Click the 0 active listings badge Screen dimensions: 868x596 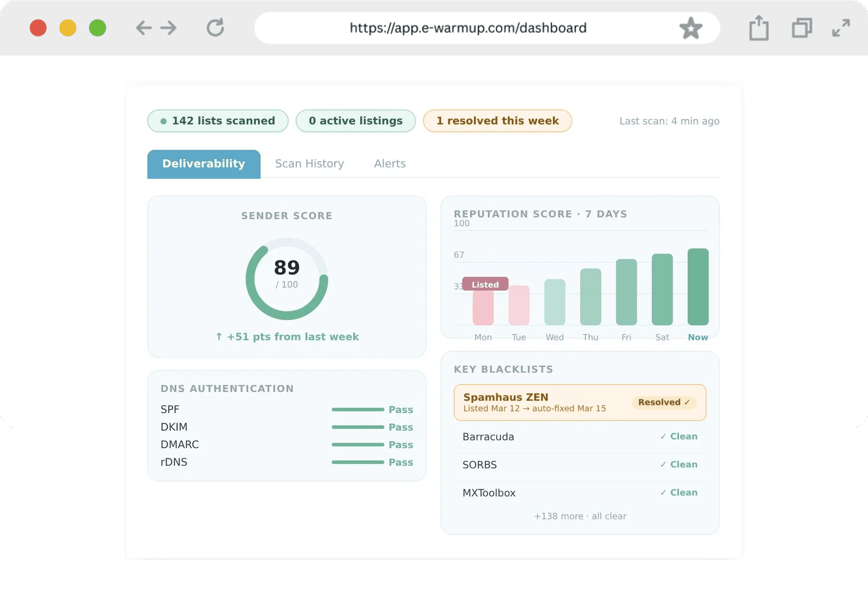point(356,121)
